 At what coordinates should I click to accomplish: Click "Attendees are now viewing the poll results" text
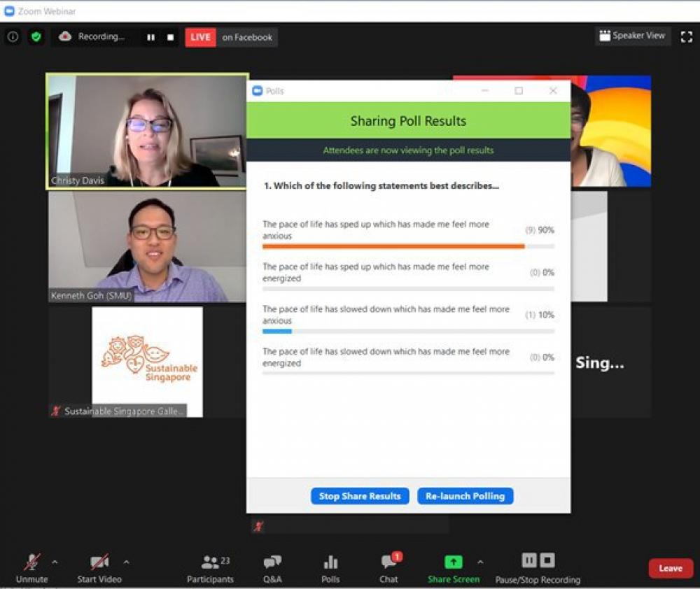pos(409,150)
